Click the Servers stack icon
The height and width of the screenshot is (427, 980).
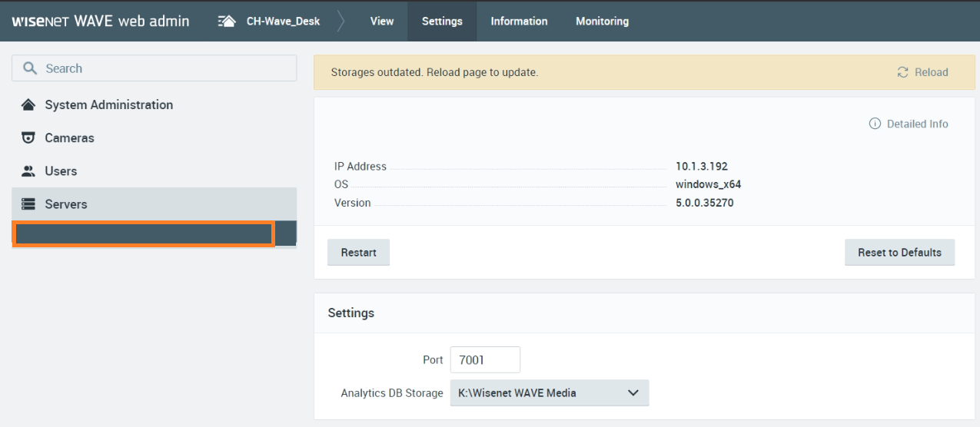(x=28, y=204)
